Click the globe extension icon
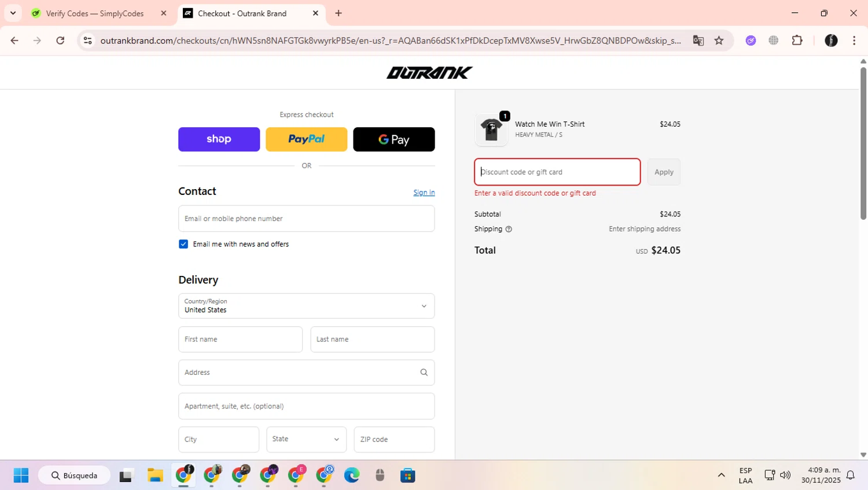The width and height of the screenshot is (868, 490). (774, 40)
